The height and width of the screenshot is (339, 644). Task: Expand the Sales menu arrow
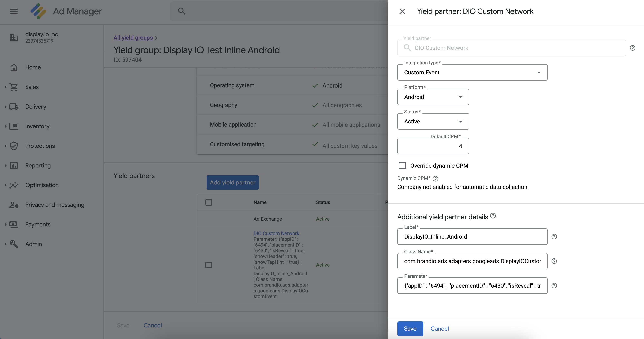click(x=6, y=87)
